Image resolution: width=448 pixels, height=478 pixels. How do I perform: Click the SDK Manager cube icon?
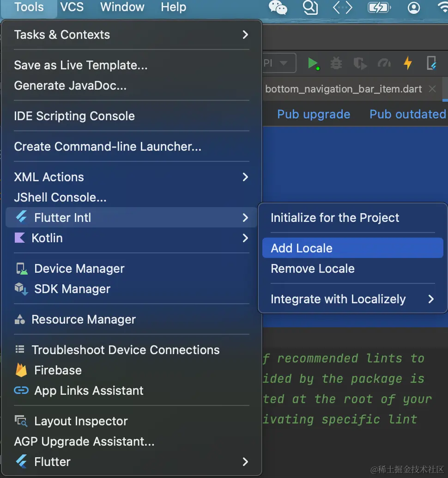21,289
